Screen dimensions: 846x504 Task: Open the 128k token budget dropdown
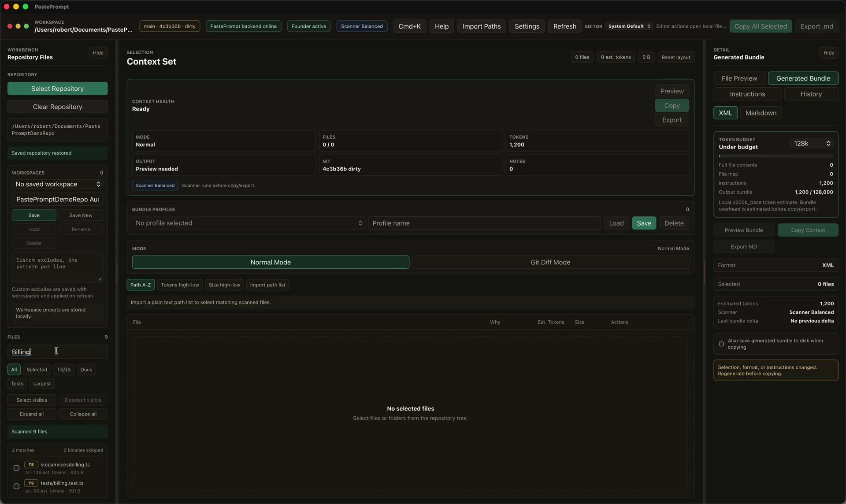click(x=812, y=144)
